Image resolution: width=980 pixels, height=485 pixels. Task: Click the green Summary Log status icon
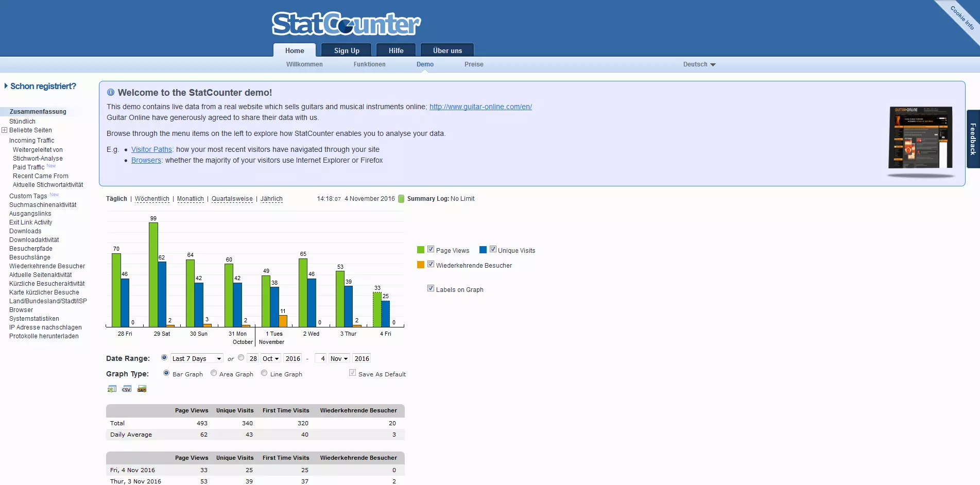click(401, 199)
